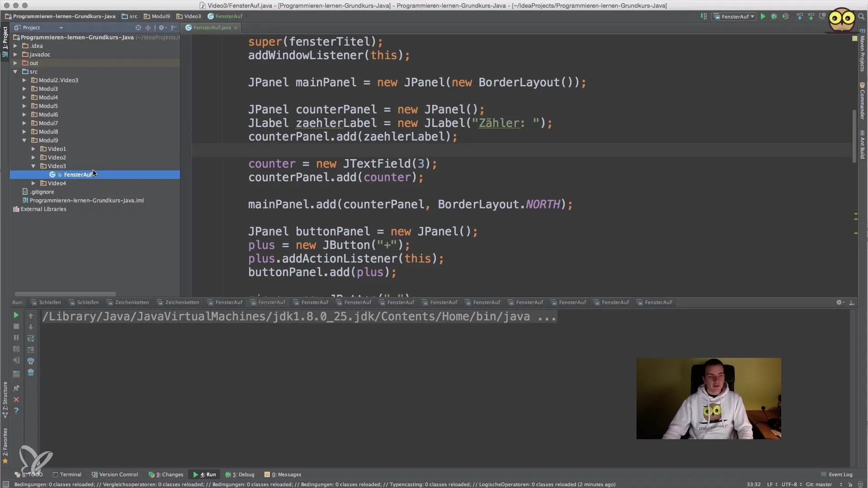
Task: Open help with question mark icon
Action: [16, 411]
